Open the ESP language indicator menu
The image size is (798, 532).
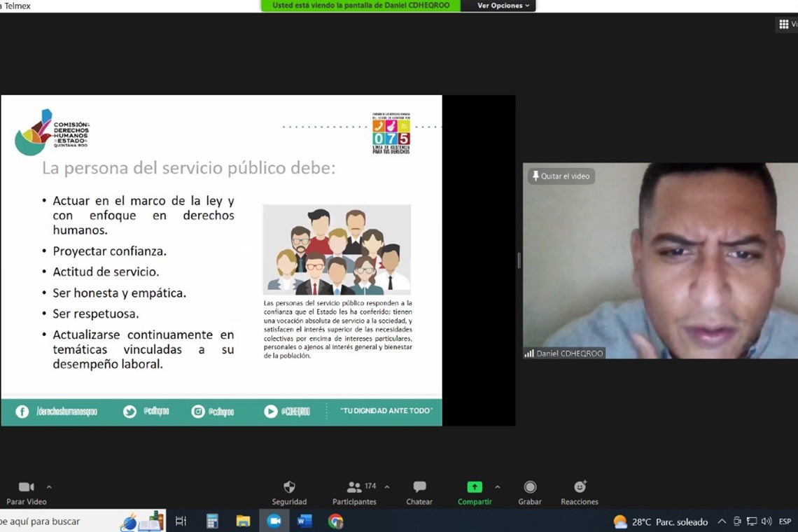pos(785,521)
